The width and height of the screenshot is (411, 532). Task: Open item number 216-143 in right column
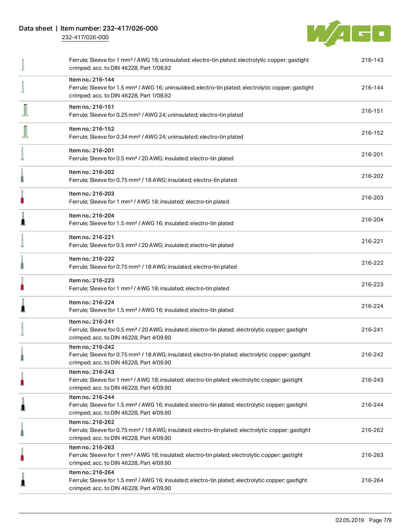(372, 60)
